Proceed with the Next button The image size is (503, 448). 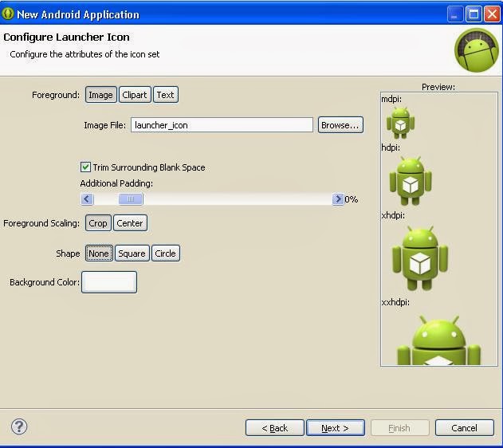(336, 428)
